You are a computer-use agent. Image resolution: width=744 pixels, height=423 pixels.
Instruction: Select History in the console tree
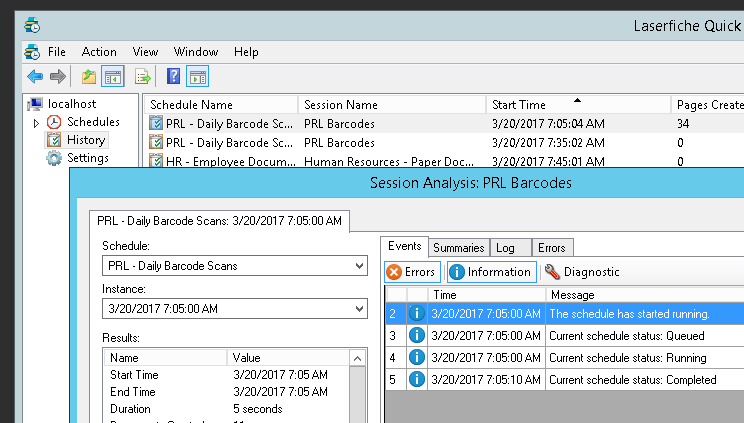[x=86, y=140]
